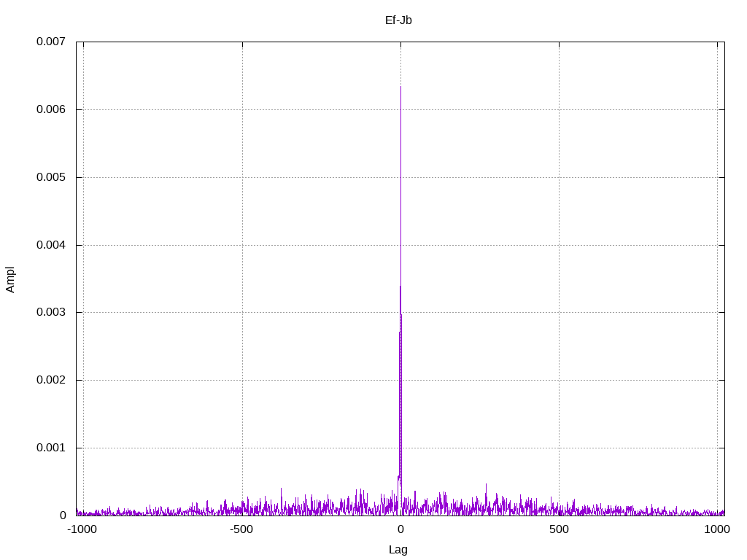The height and width of the screenshot is (560, 747).
Task: Click the tip of the central correlation peak
Action: [400, 87]
